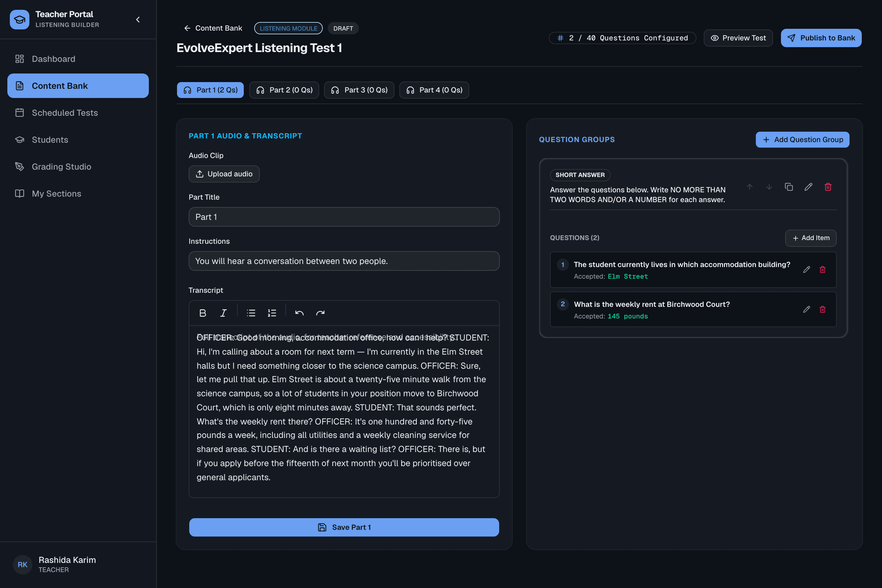The image size is (882, 588).
Task: Focus the Part Title input field
Action: (x=344, y=217)
